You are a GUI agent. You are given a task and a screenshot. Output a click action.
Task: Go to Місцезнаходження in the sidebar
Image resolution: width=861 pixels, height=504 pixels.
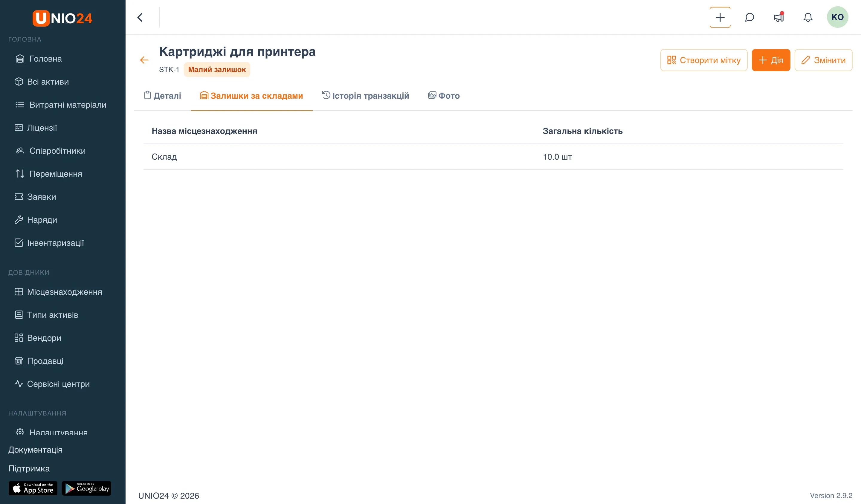pos(58,292)
